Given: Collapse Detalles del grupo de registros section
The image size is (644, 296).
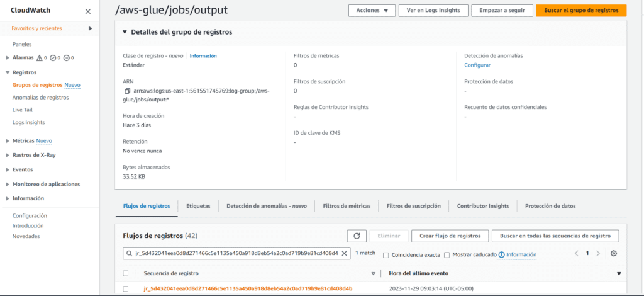Looking at the screenshot, I should click(x=125, y=32).
